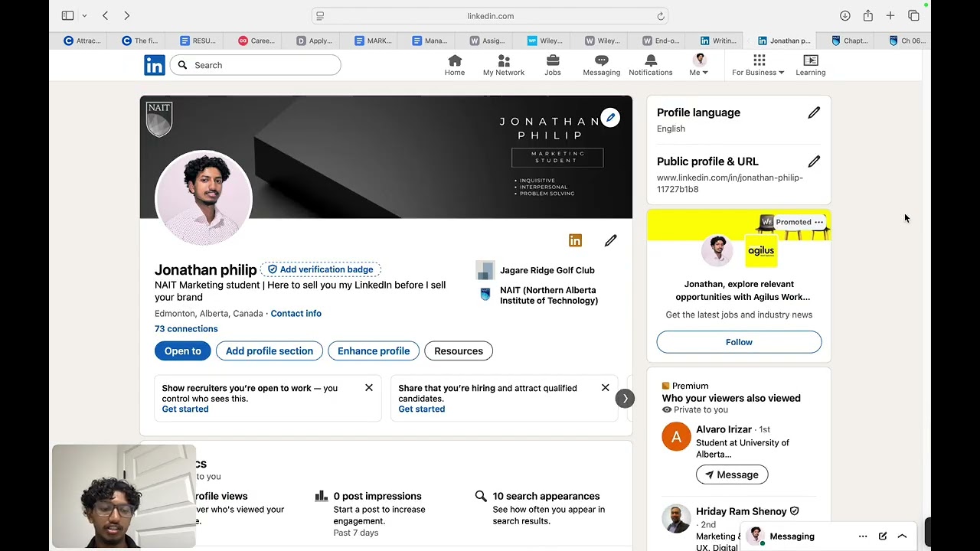
Task: Reload the linkedin.com page
Action: pyautogui.click(x=660, y=16)
